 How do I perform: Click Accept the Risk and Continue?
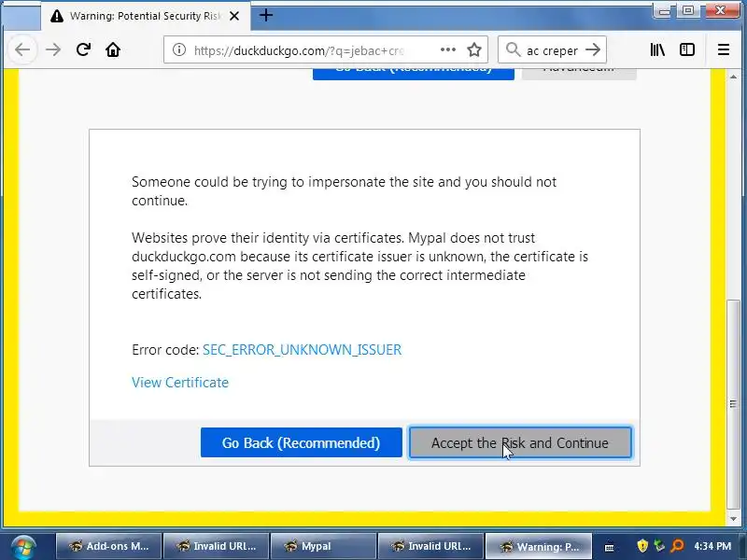520,442
